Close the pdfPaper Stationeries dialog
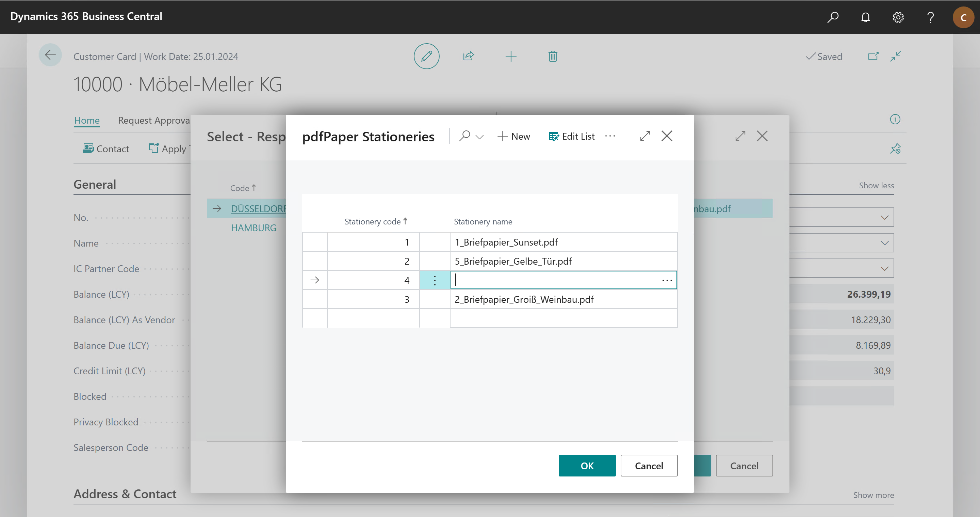The width and height of the screenshot is (980, 517). (667, 136)
